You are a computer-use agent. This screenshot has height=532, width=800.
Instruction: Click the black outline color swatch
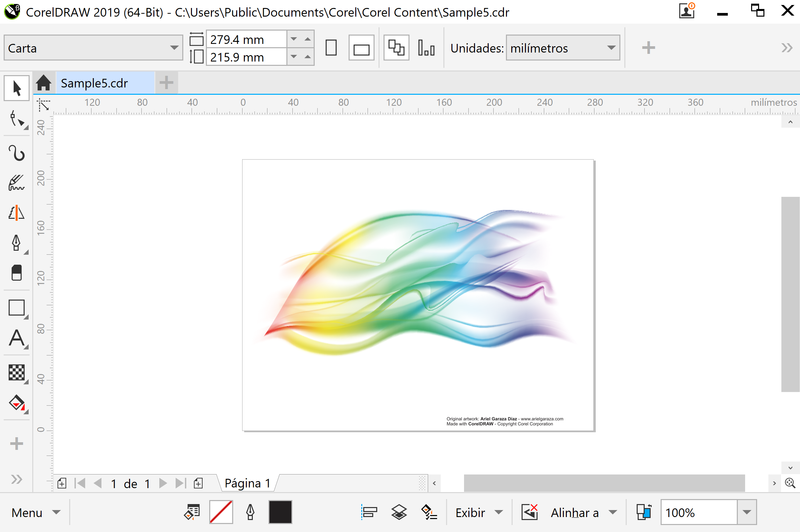pos(280,512)
